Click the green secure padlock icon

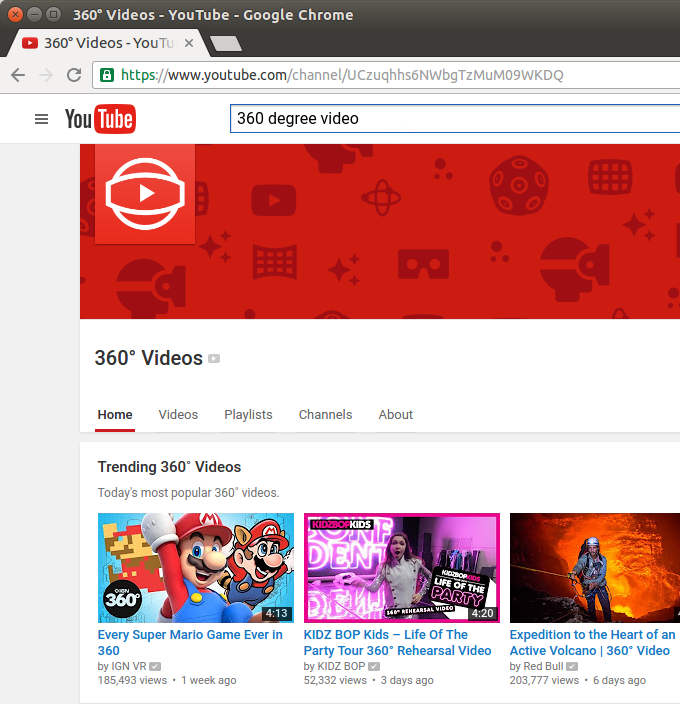pyautogui.click(x=107, y=75)
